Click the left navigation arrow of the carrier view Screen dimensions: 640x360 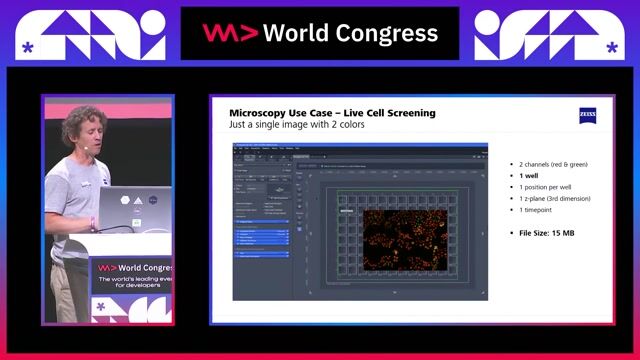coord(311,234)
